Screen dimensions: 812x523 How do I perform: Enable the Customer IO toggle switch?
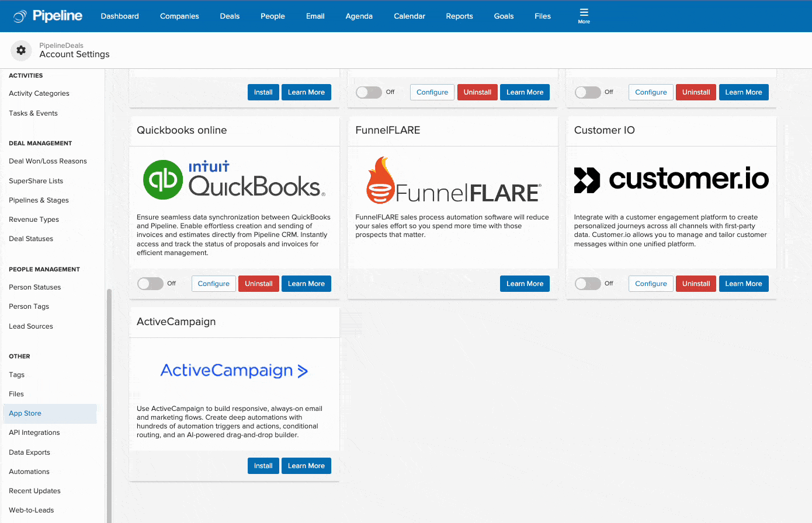(588, 284)
